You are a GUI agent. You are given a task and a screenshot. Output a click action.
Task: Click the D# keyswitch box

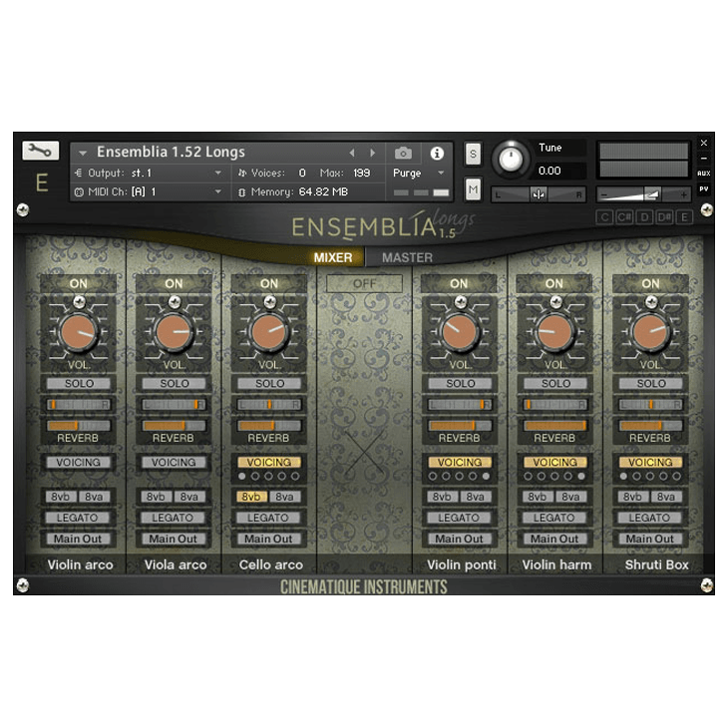click(x=664, y=216)
